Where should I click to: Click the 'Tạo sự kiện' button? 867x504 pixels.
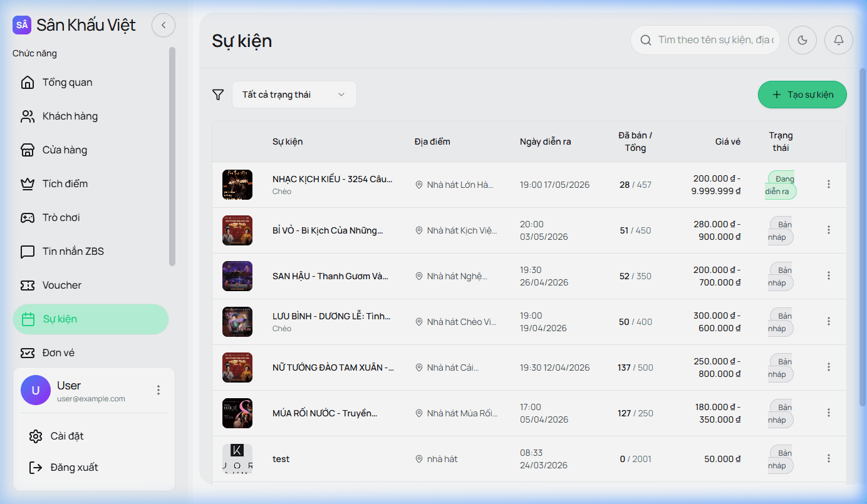[802, 95]
